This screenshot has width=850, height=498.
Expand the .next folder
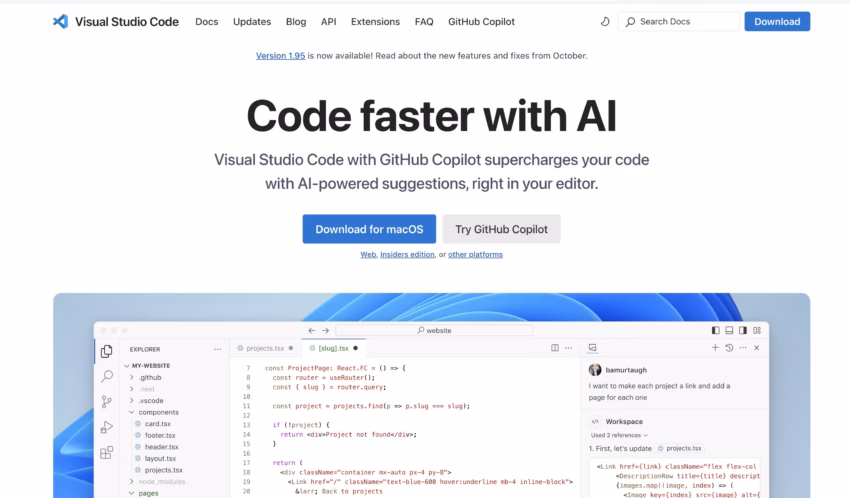coord(132,389)
